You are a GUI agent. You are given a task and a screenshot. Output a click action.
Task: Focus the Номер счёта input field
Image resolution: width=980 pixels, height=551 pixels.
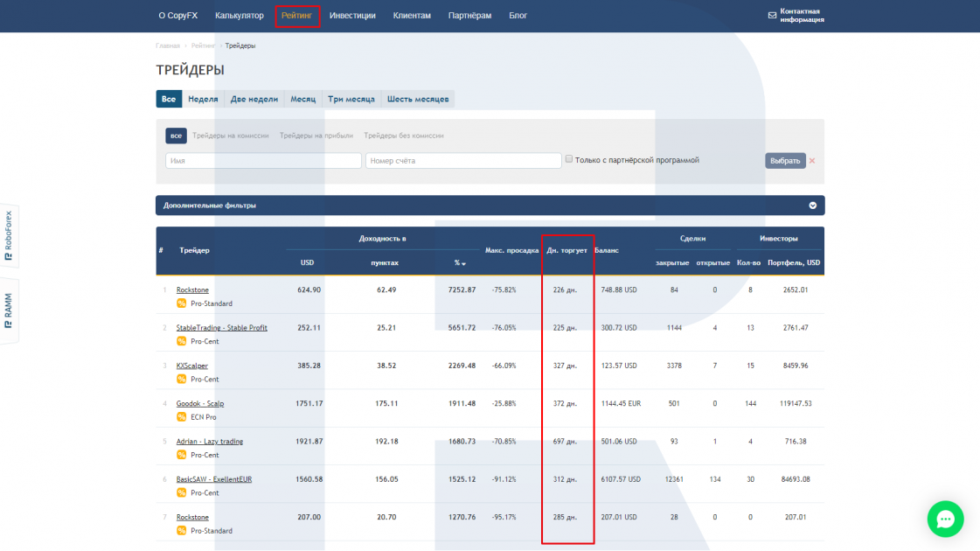tap(463, 161)
